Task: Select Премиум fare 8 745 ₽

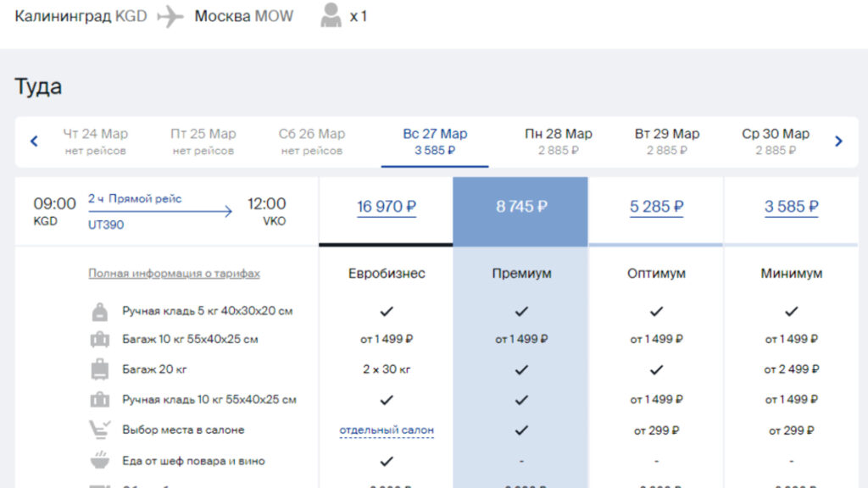Action: pyautogui.click(x=521, y=207)
